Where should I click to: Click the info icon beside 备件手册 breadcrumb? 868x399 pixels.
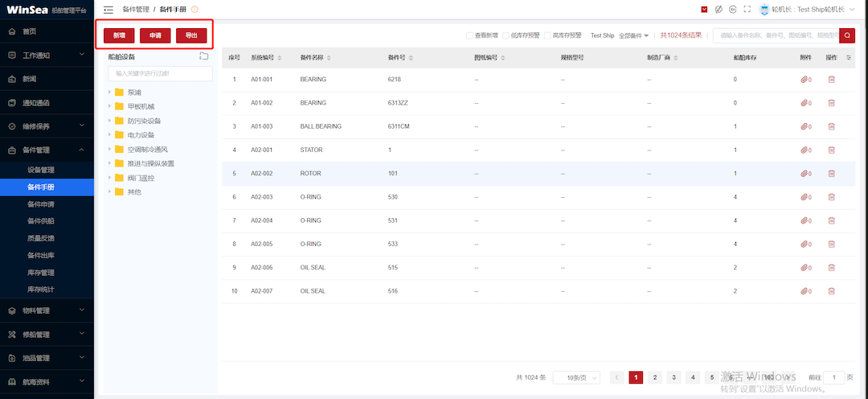[194, 10]
